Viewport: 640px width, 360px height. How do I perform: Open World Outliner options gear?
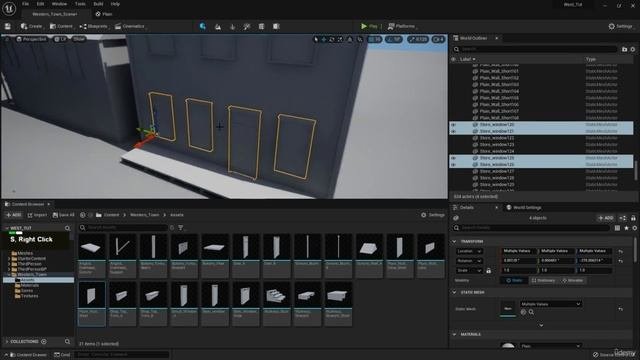click(x=633, y=49)
